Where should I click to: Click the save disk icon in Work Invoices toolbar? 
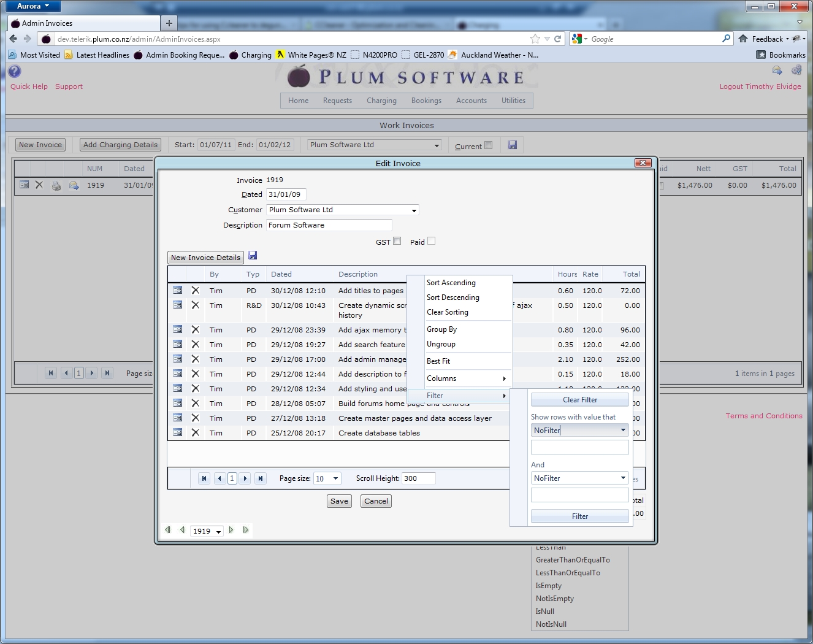point(513,145)
